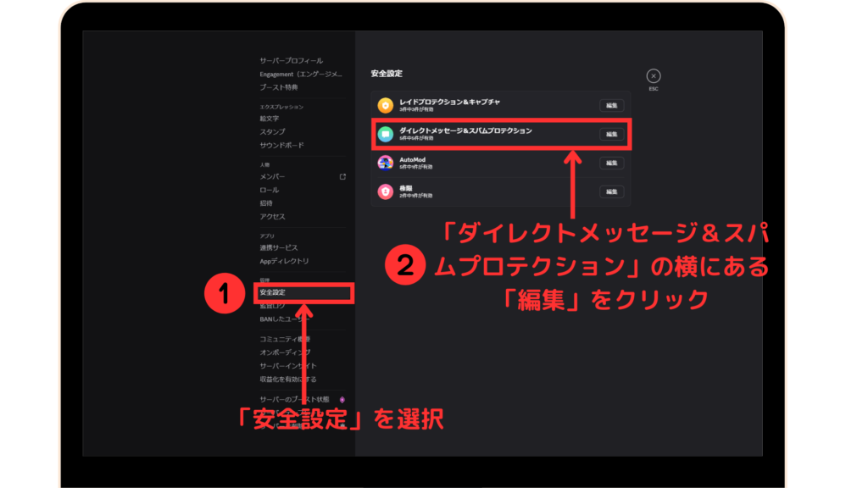Image resolution: width=868 pixels, height=488 pixels.
Task: Select ブースト特典 in the sidebar
Action: 278,87
